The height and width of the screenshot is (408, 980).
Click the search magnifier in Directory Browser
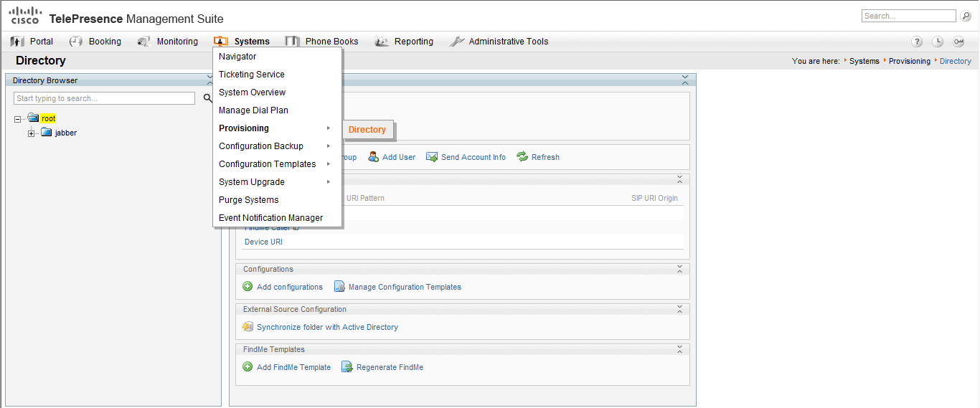pos(207,98)
